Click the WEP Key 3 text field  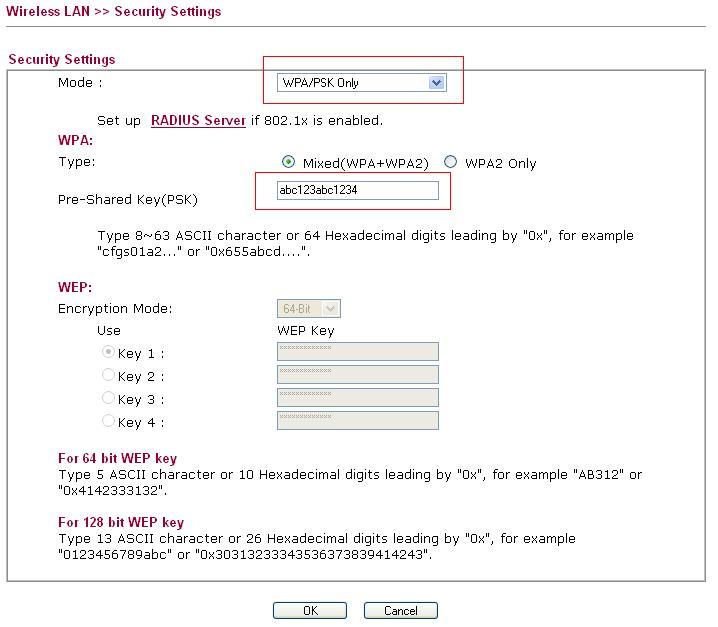coord(357,398)
